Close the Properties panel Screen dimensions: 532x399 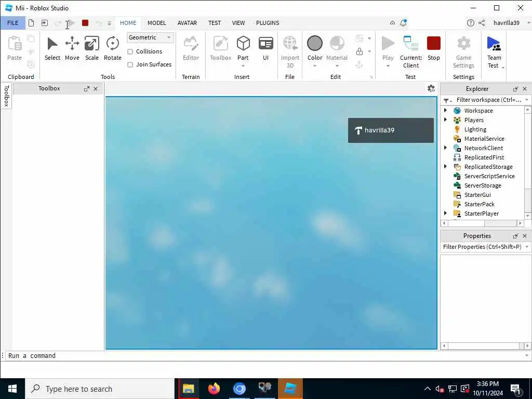click(x=525, y=236)
